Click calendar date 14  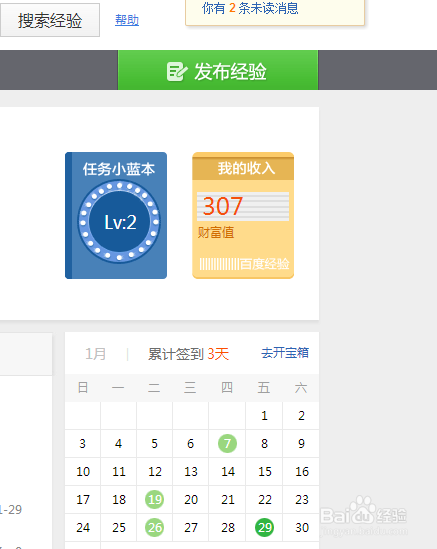point(228,472)
